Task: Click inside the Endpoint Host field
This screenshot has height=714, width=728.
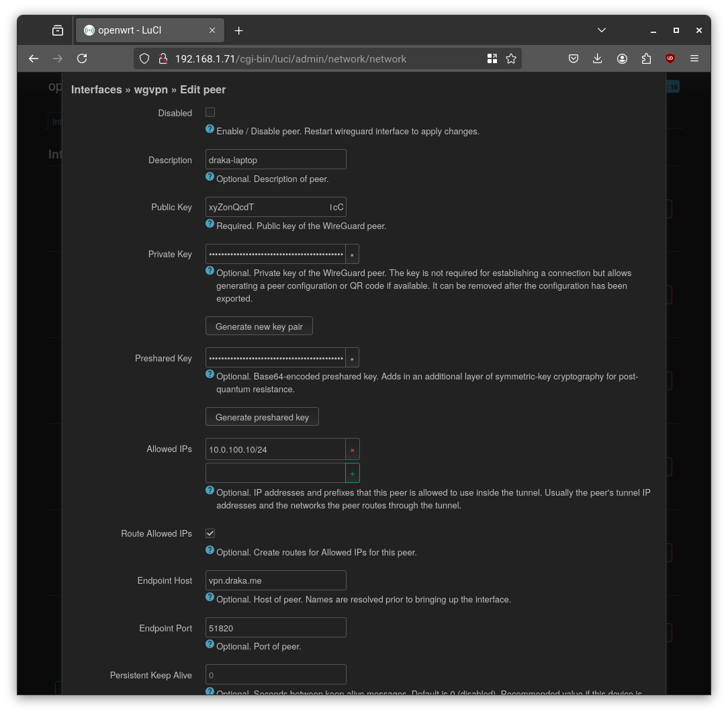Action: click(x=275, y=580)
